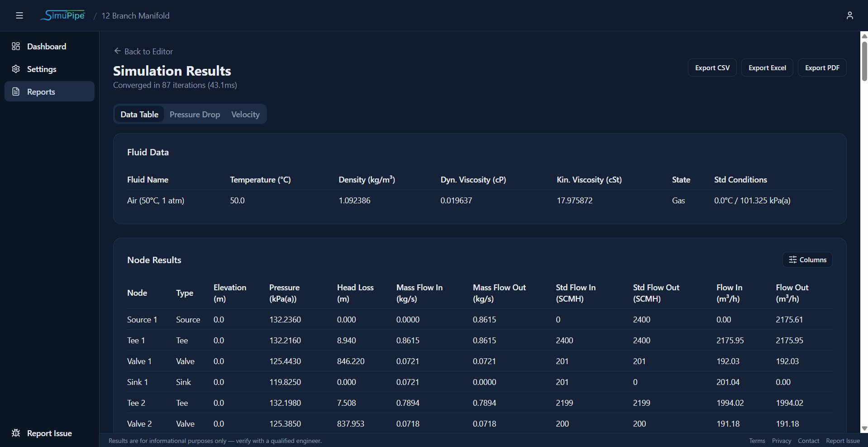Open Settings from the sidebar
Image resolution: width=868 pixels, height=447 pixels.
[49, 69]
